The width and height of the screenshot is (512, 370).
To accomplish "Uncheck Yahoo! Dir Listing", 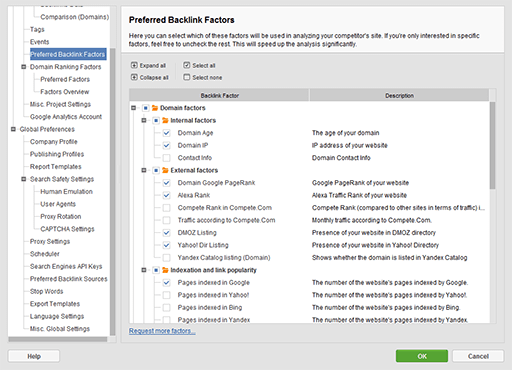I will coord(166,245).
